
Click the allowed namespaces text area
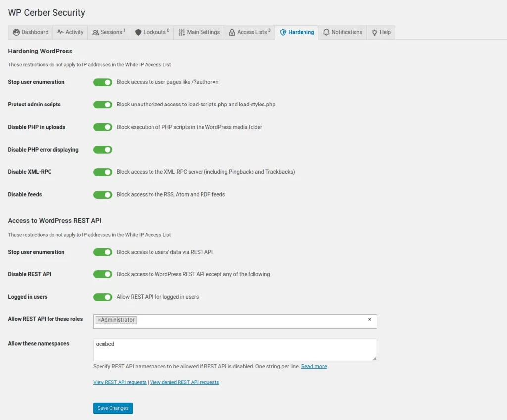235,350
